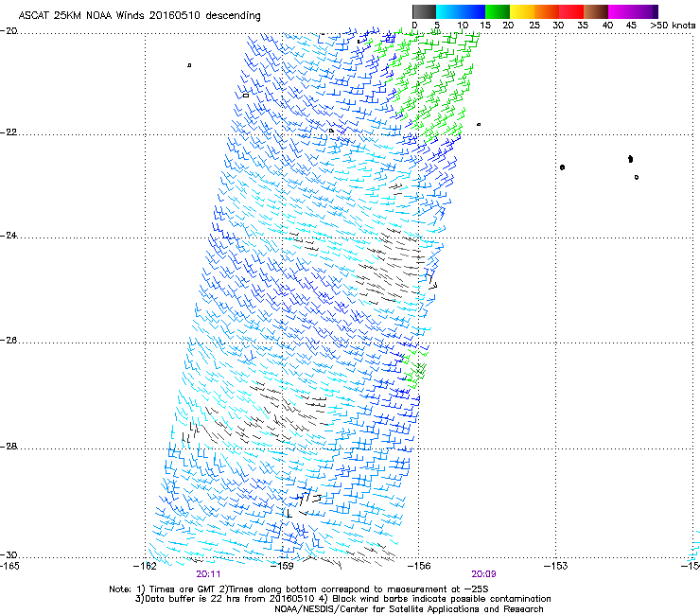This screenshot has width=700, height=615.
Task: Click the '-165' longitude axis label
Action: coord(9,566)
